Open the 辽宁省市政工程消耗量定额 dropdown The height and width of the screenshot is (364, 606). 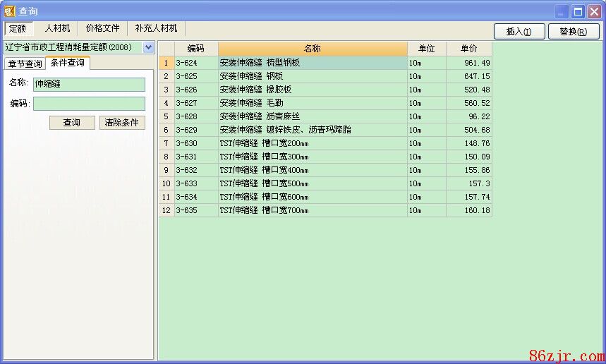(148, 47)
